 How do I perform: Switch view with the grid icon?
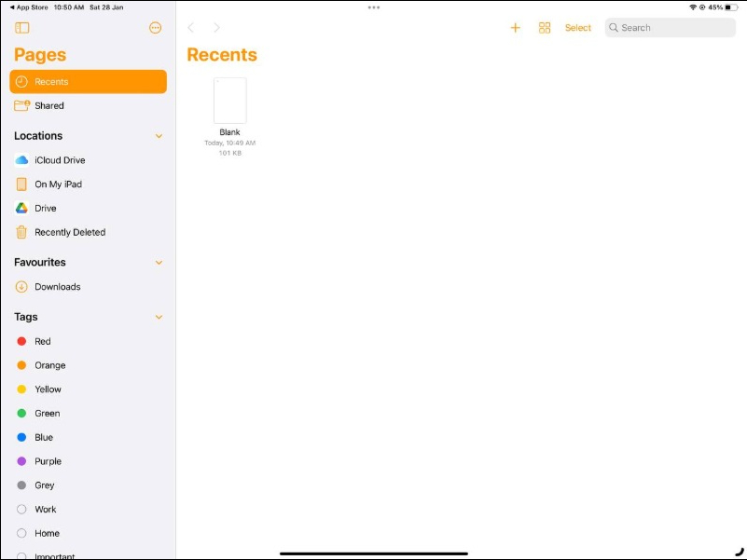click(x=545, y=28)
